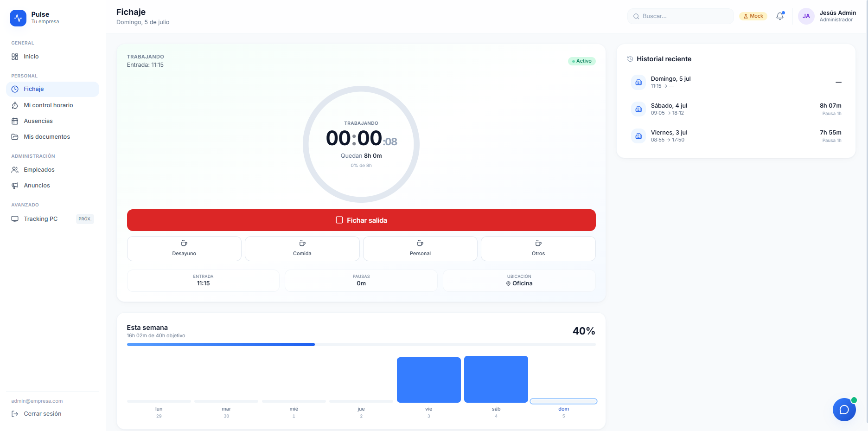
Task: Click the 8h 07m duration value
Action: [x=830, y=106]
